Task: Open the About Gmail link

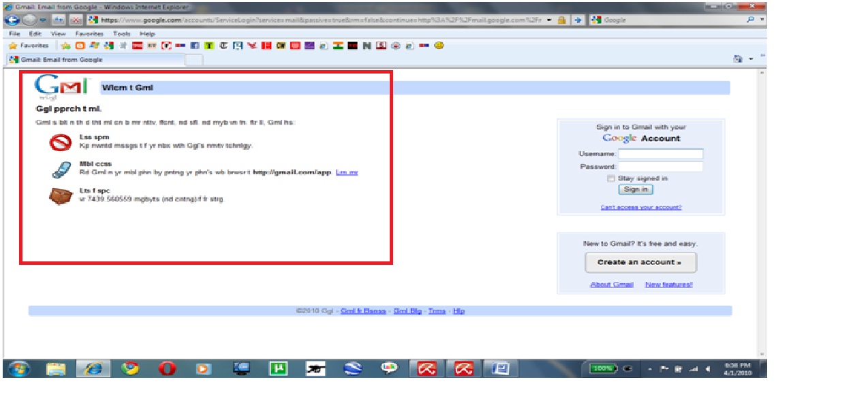Action: (x=611, y=285)
